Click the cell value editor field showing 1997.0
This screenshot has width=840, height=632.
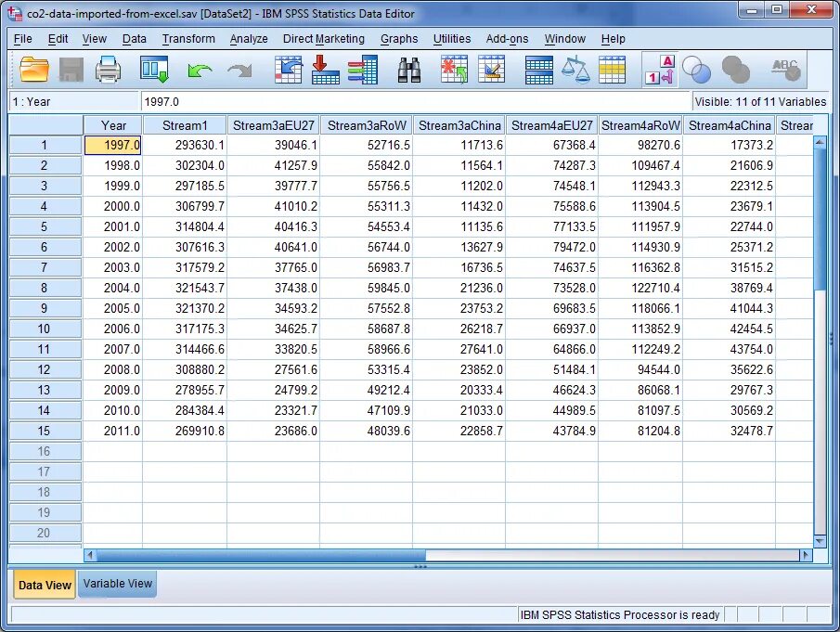point(415,102)
